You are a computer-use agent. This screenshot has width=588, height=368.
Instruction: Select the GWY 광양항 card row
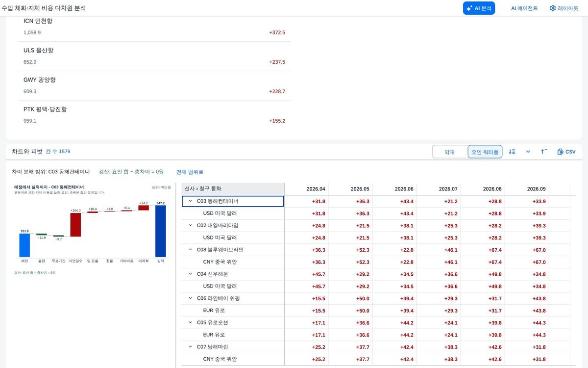coord(154,86)
